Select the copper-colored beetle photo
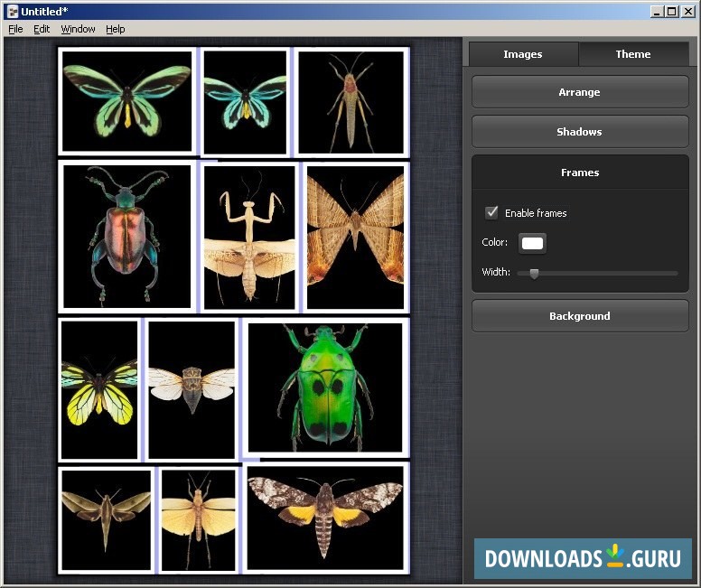The image size is (701, 588). tap(126, 237)
